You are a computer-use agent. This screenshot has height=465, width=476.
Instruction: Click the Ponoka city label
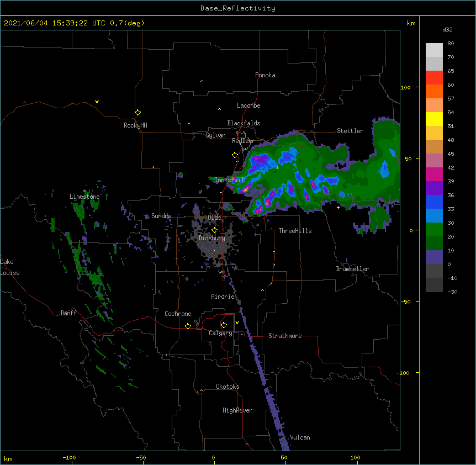click(x=265, y=75)
